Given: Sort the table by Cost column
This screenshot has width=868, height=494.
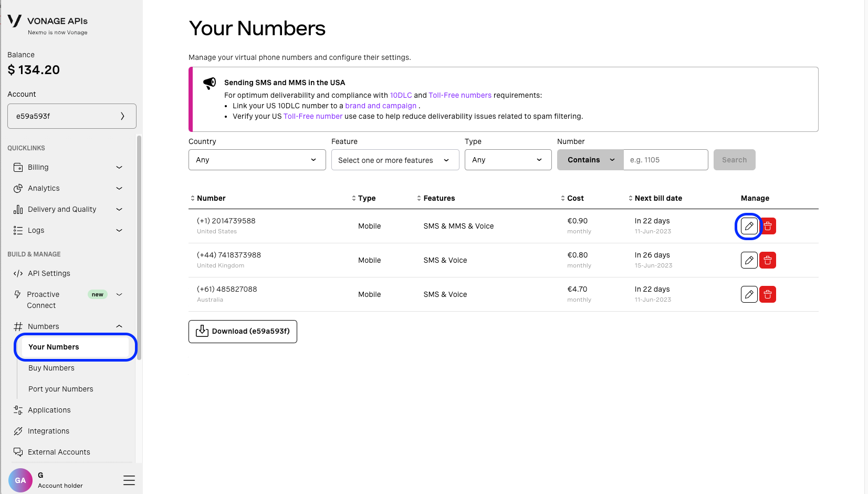Looking at the screenshot, I should (572, 198).
